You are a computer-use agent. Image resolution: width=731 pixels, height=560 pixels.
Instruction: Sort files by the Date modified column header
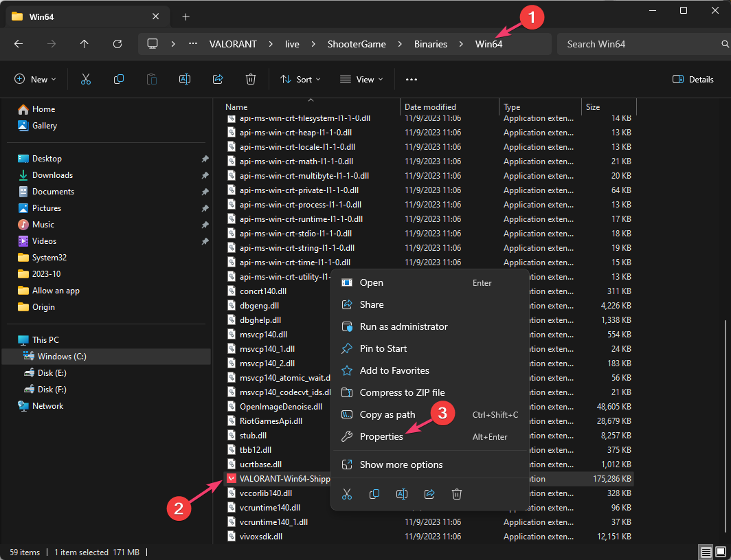(x=430, y=107)
